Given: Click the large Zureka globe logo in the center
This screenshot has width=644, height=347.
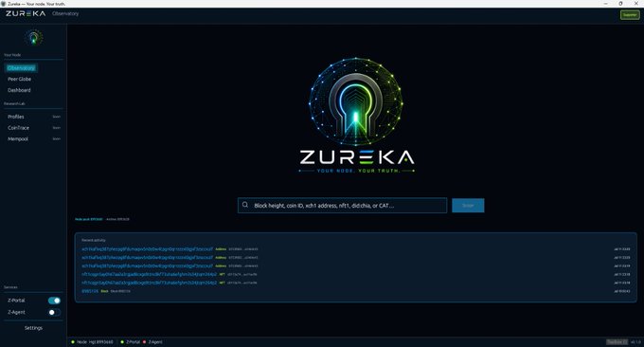Looking at the screenshot, I should [x=356, y=101].
